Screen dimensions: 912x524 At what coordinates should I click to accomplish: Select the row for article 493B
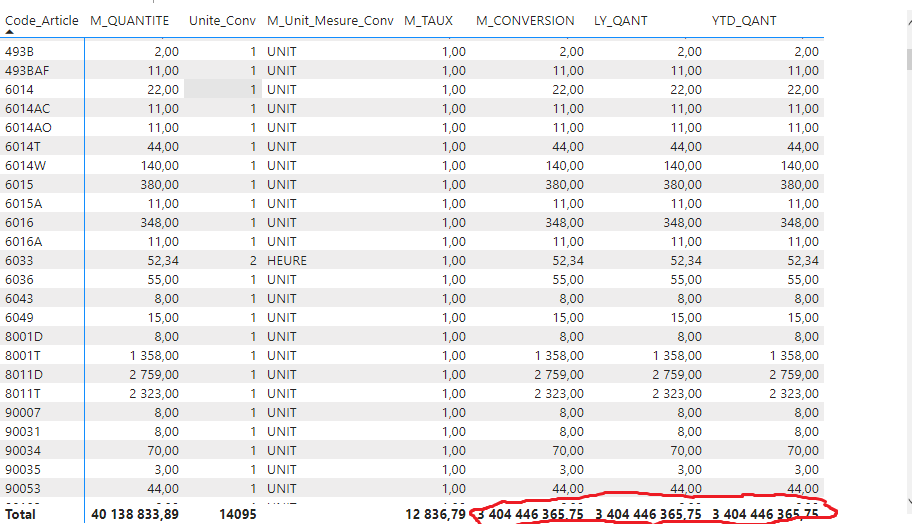pyautogui.click(x=412, y=51)
